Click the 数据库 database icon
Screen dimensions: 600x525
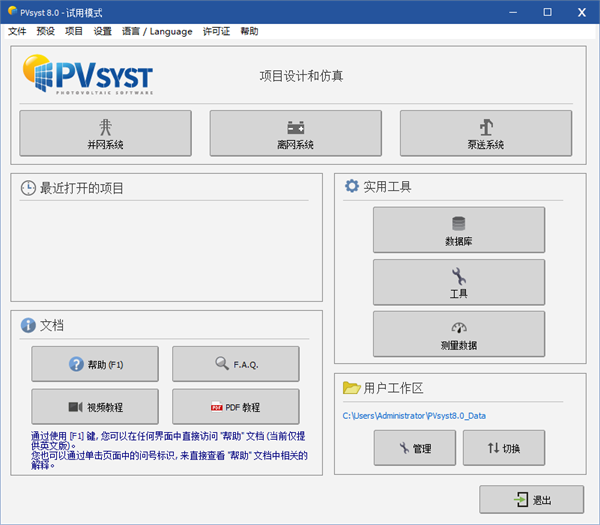click(x=458, y=223)
